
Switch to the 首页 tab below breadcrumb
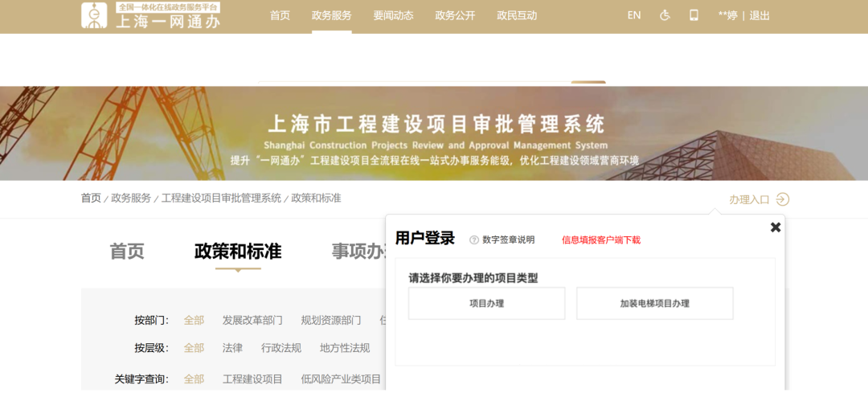(x=127, y=252)
